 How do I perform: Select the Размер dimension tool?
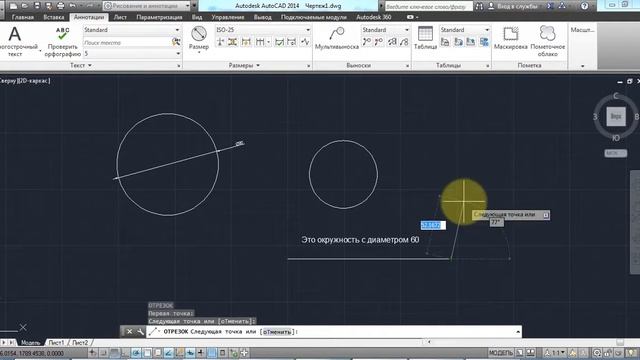click(x=199, y=39)
